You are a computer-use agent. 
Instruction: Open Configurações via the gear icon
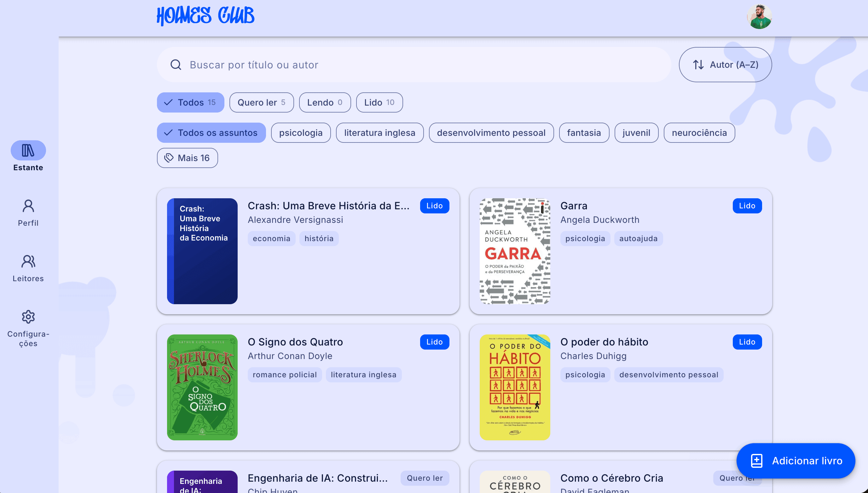(x=28, y=317)
